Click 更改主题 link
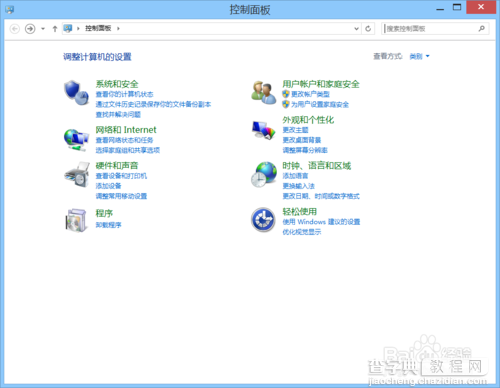This screenshot has width=500, height=388. click(x=295, y=130)
